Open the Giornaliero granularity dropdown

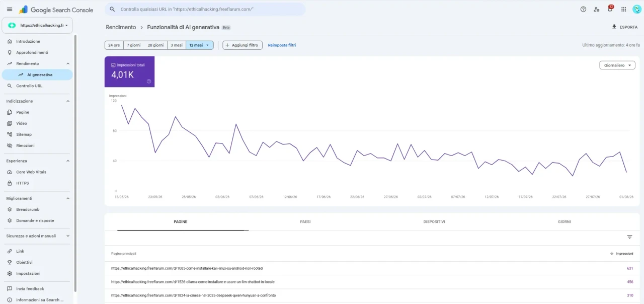[617, 65]
